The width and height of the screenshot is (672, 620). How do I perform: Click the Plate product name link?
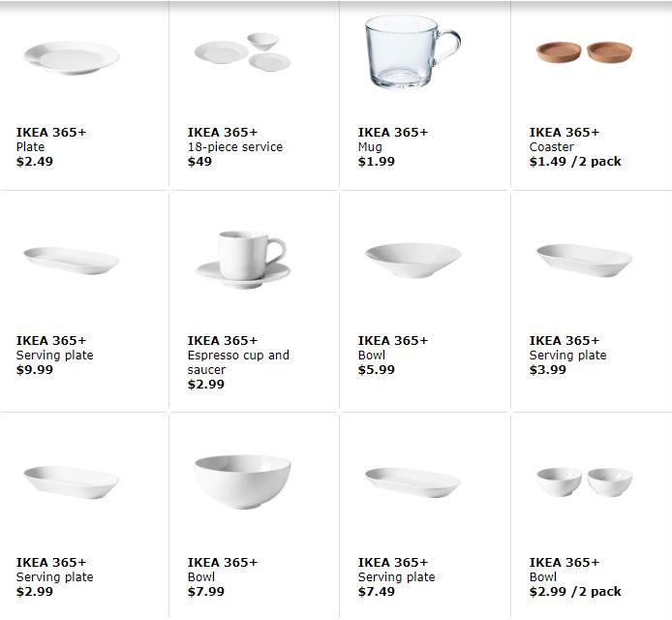pos(30,146)
